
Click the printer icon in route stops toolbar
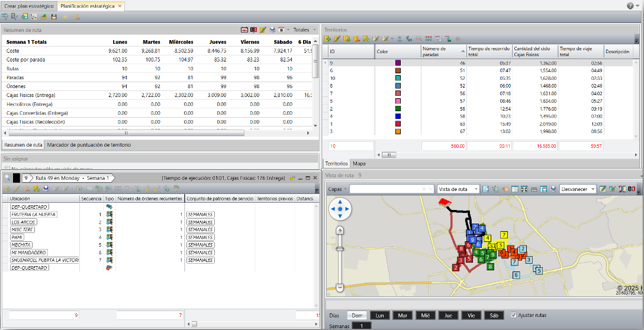46,189
